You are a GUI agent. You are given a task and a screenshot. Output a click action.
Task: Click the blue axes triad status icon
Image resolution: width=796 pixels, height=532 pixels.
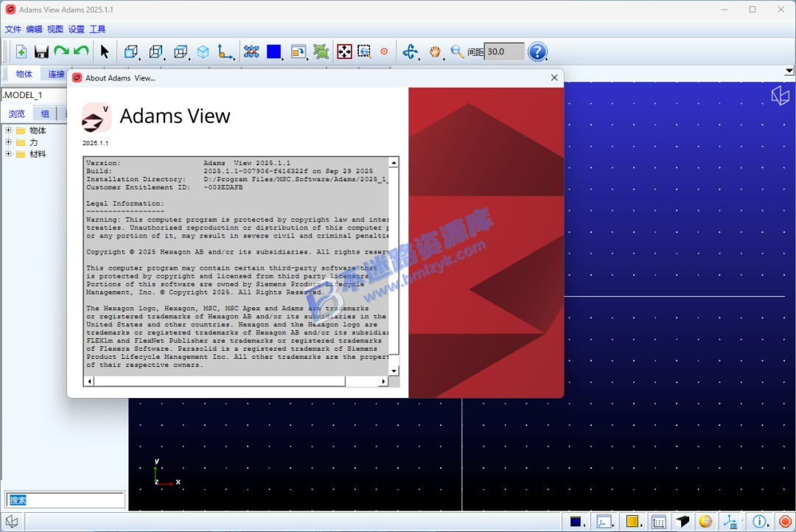[731, 522]
